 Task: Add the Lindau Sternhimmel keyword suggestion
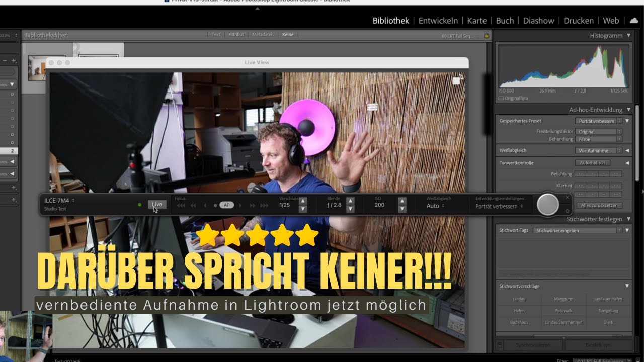point(563,322)
